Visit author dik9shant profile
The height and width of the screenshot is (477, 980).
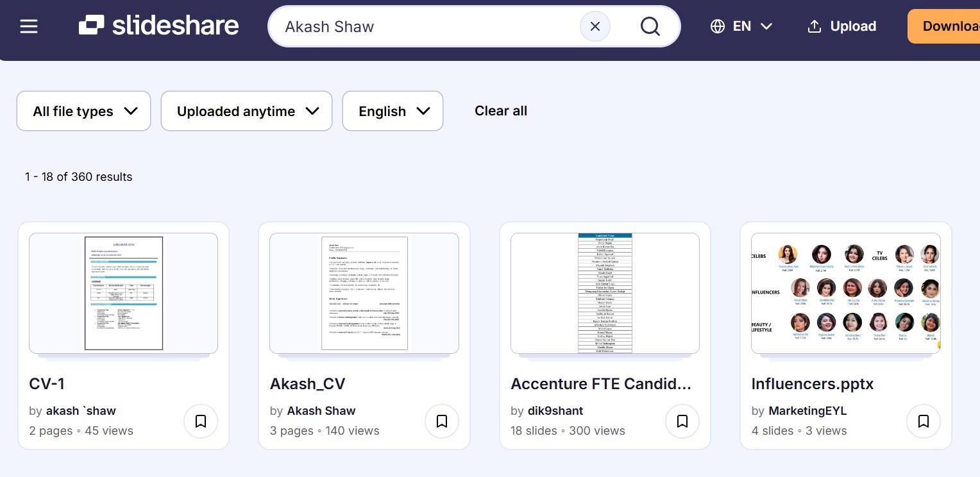pyautogui.click(x=557, y=411)
